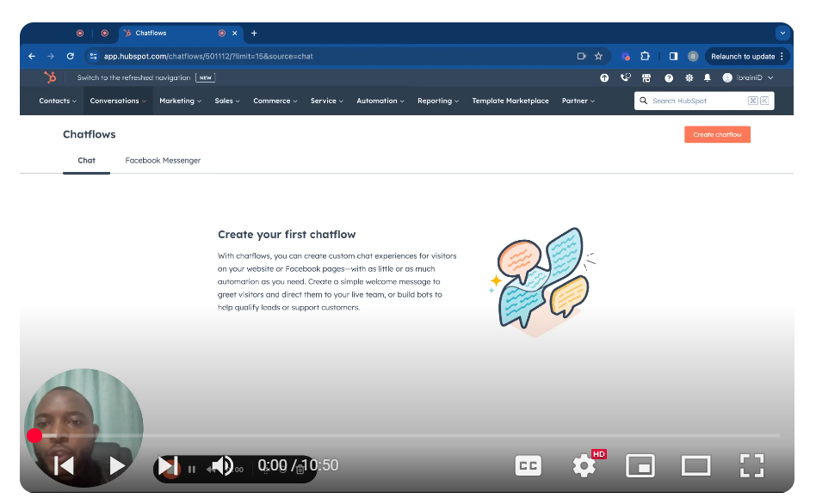Open the HubSpot marketplace storefront icon
Image resolution: width=816 pixels, height=504 pixels.
(646, 78)
